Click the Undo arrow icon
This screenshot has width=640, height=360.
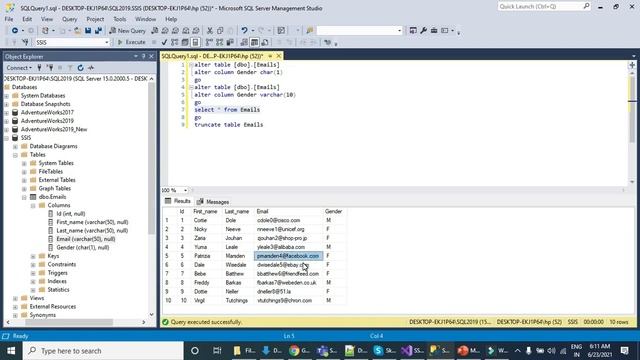pos(244,31)
